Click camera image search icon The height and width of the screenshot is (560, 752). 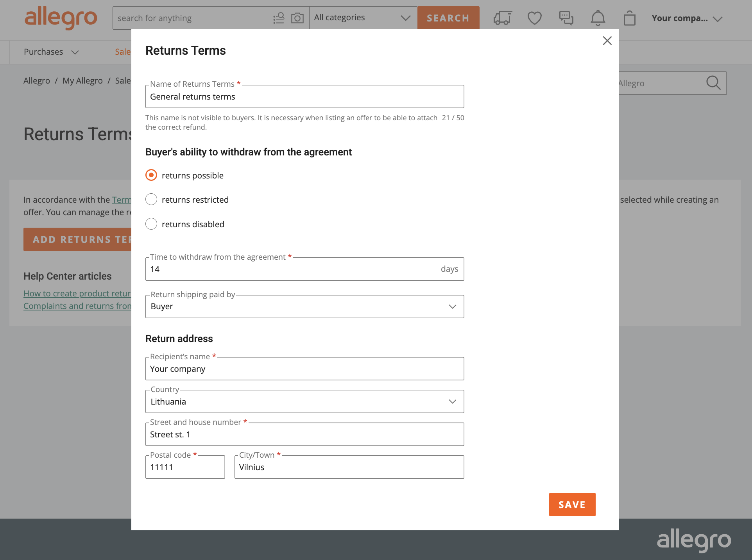(x=297, y=18)
